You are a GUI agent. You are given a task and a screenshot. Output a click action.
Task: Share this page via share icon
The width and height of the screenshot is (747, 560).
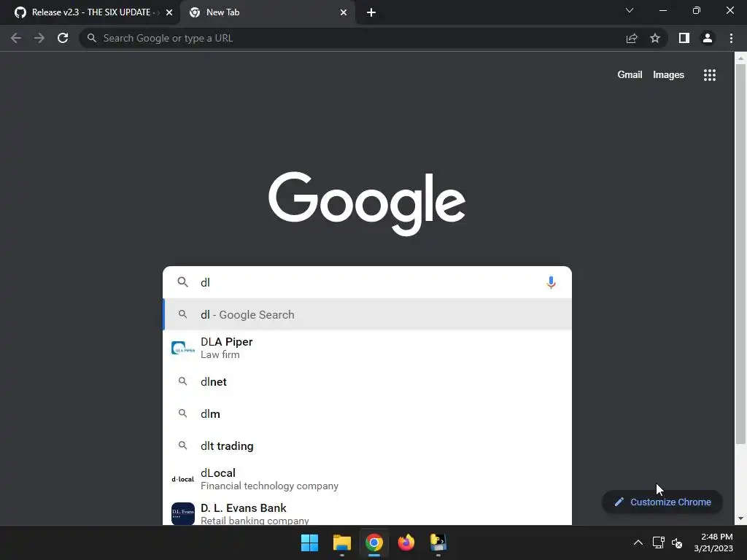(632, 38)
